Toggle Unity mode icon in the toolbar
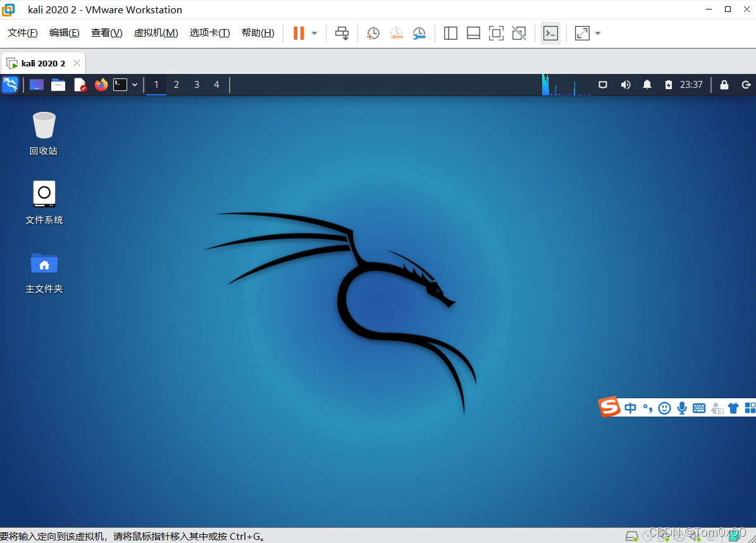 (519, 34)
